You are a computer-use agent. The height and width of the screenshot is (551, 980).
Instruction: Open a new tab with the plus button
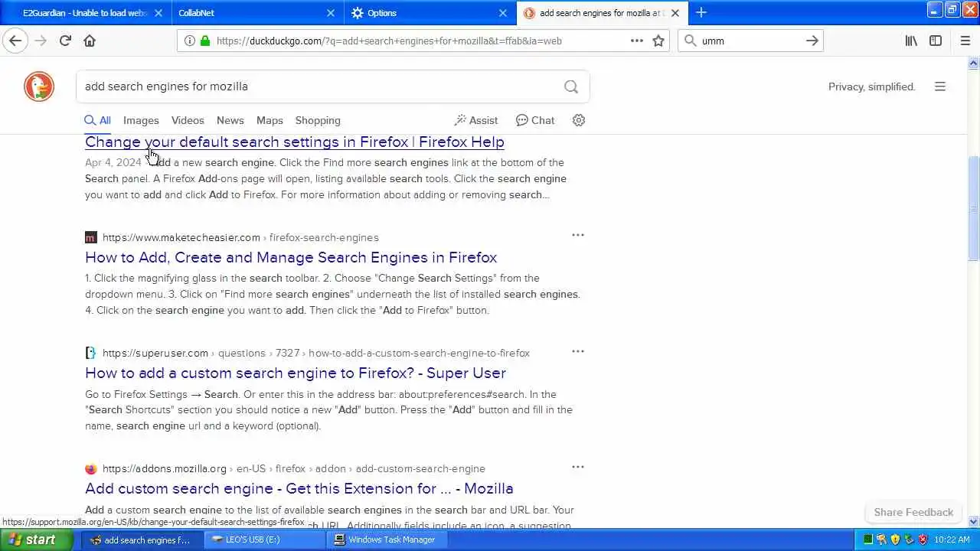(x=701, y=12)
